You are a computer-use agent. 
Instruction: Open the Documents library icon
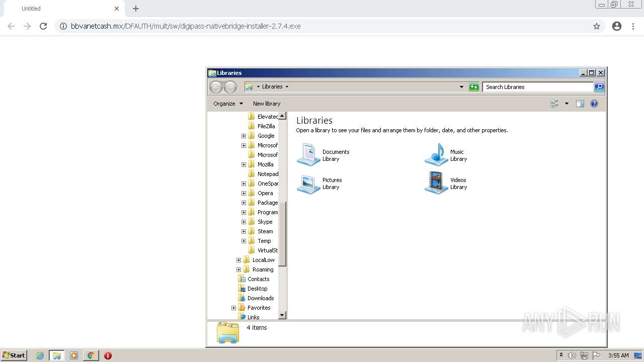point(308,155)
